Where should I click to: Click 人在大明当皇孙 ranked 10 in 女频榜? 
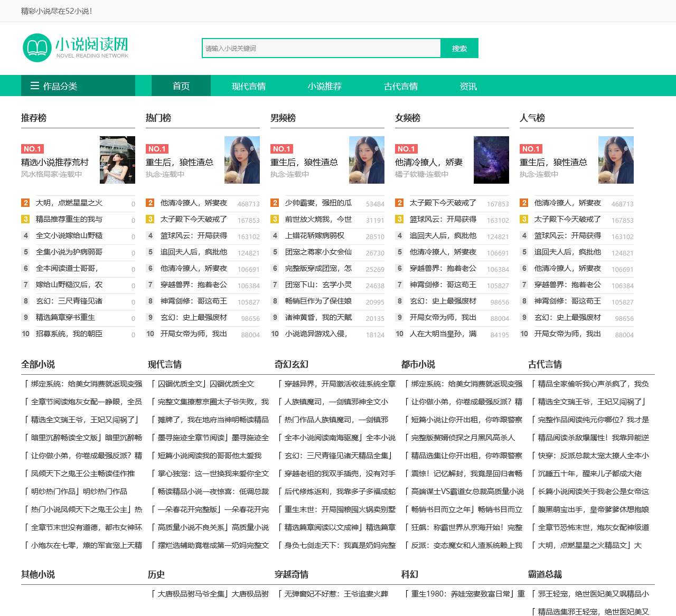point(443,334)
